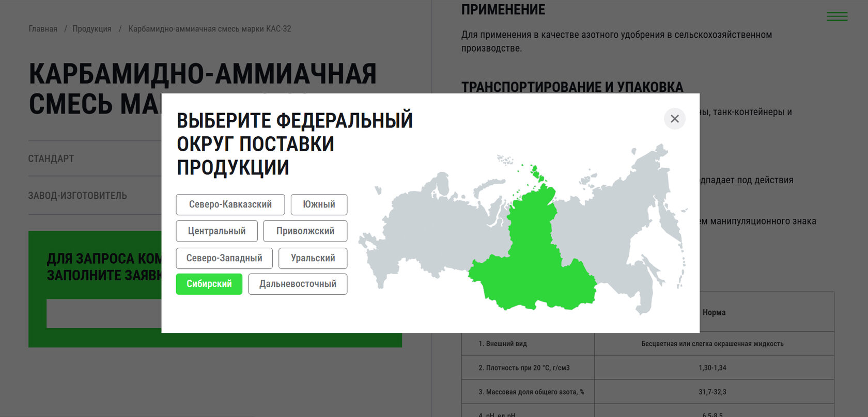Select the Дальневосточный district
The width and height of the screenshot is (868, 417).
pyautogui.click(x=298, y=284)
